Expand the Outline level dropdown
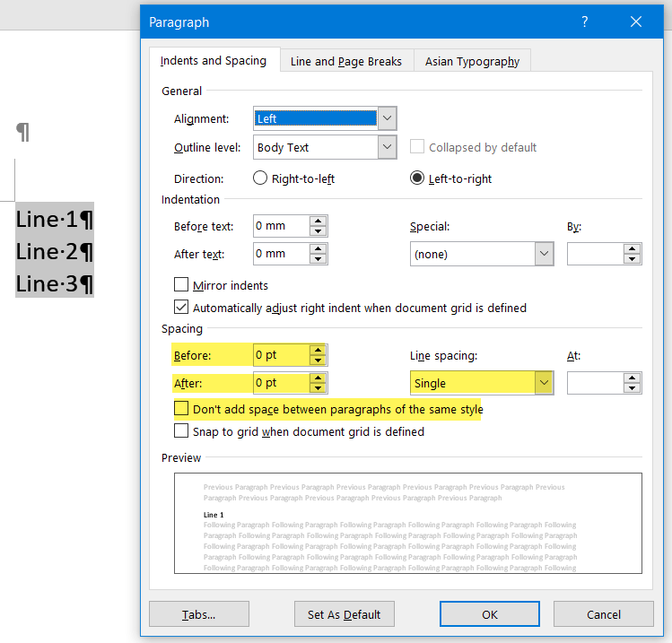This screenshot has height=643, width=672. 387,147
